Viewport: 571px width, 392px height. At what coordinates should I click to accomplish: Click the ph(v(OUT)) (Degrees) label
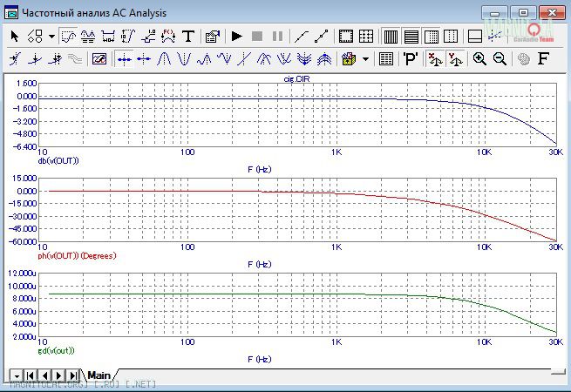[x=78, y=255]
